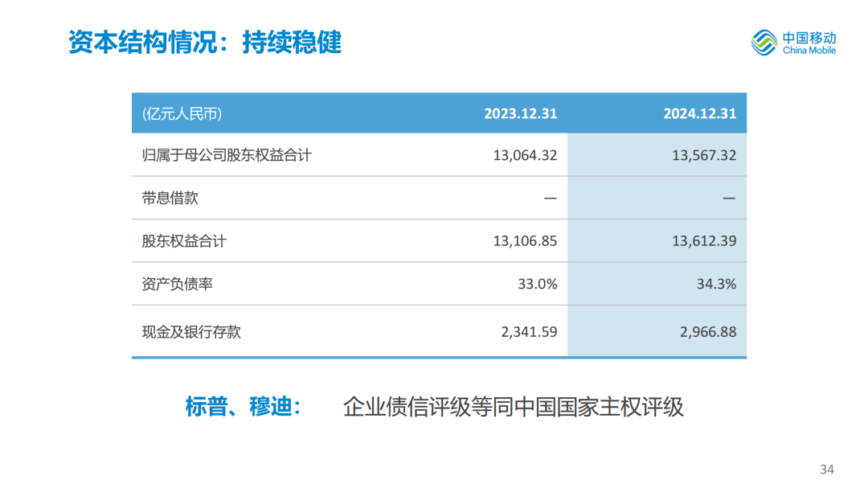Select the 2024.12.31 column header
Image resolution: width=868 pixels, height=488 pixels.
click(x=699, y=113)
